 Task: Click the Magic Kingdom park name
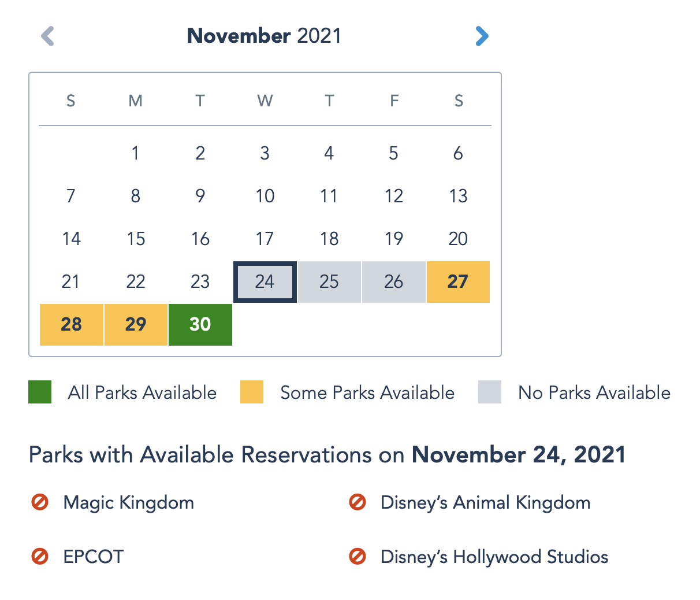(x=128, y=502)
